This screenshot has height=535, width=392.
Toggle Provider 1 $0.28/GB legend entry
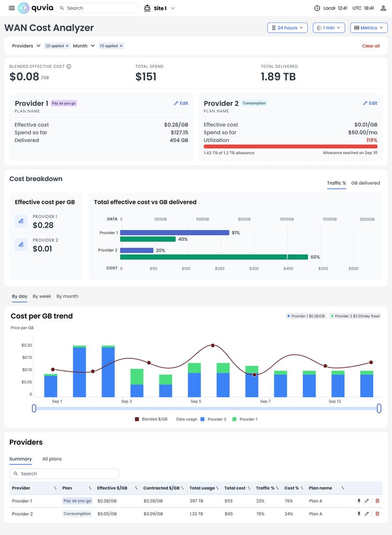pyautogui.click(x=306, y=316)
